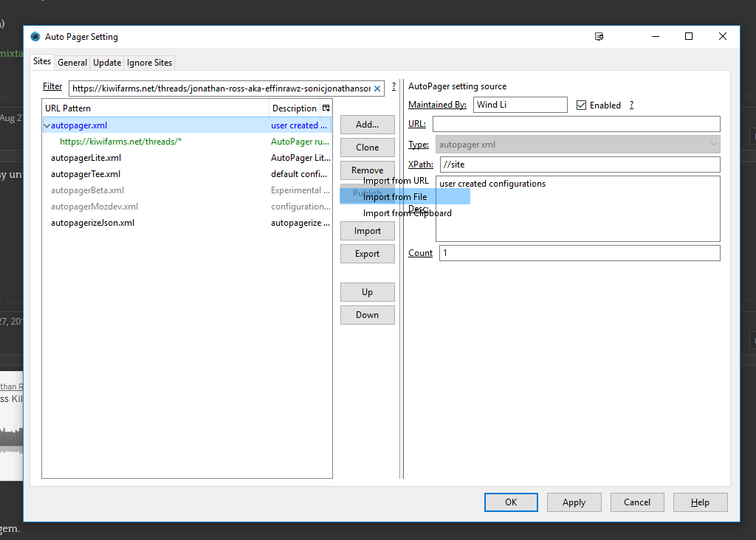Click the 'default confi...' description cell
This screenshot has height=540, width=756.
(299, 174)
